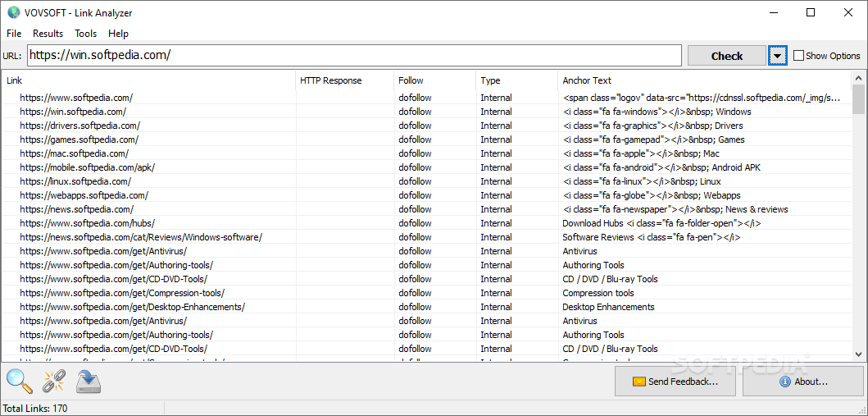Click the Desktop Enhancements anchor text
Viewport: 868px width, 416px height.
pos(608,307)
